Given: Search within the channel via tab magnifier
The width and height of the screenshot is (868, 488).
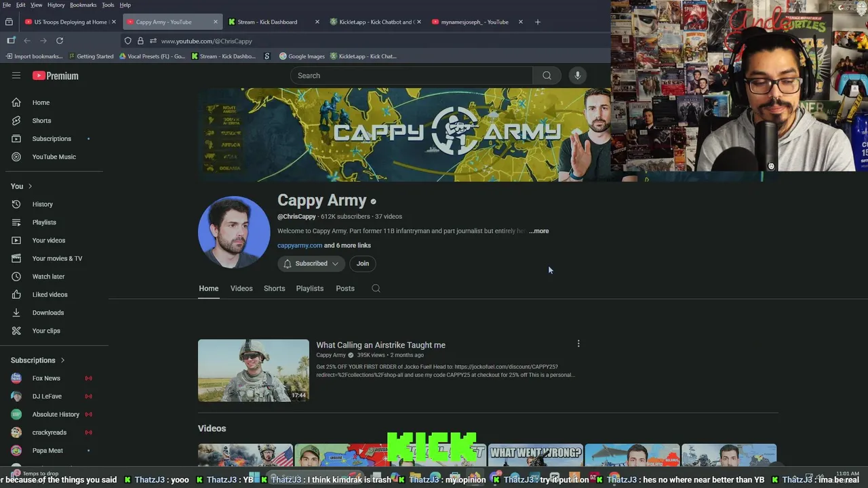Looking at the screenshot, I should tap(376, 288).
